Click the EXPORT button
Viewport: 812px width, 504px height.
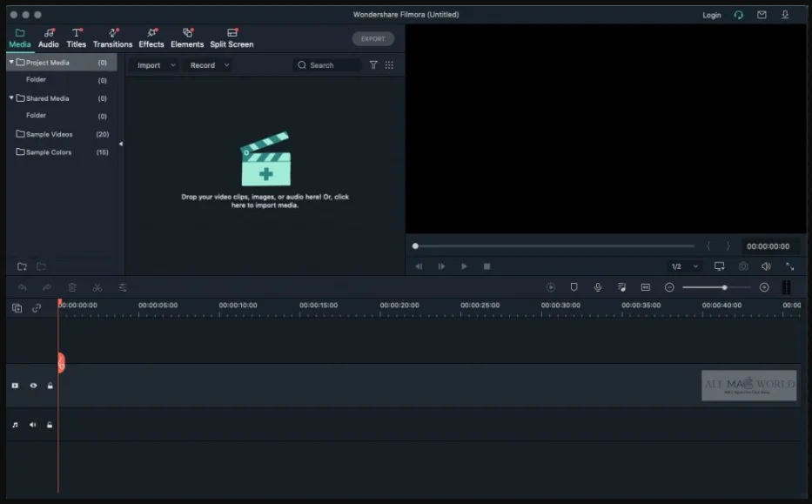pyautogui.click(x=372, y=39)
